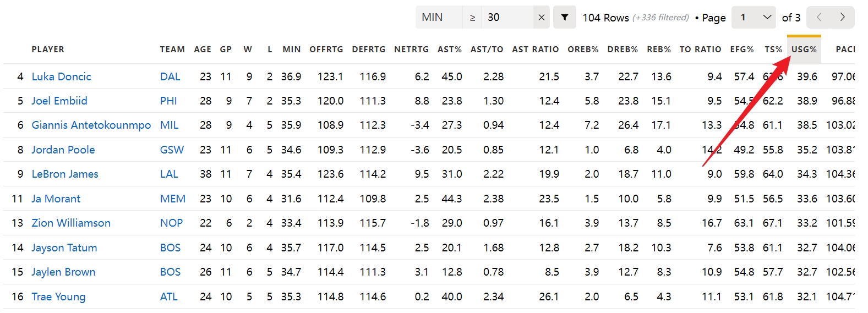Go to next page arrow
Image resolution: width=868 pixels, height=313 pixels.
click(x=842, y=18)
